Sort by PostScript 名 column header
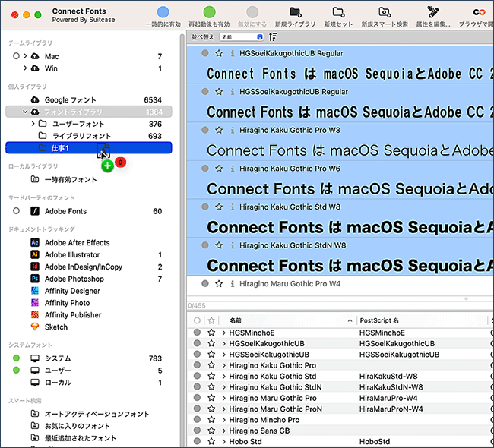494x448 pixels. (379, 320)
